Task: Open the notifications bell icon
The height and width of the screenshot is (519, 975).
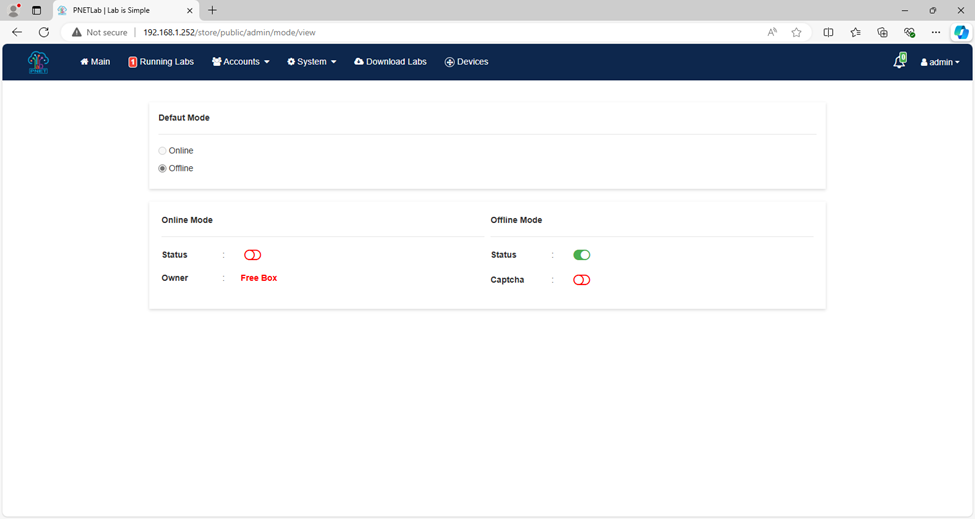Action: (899, 61)
